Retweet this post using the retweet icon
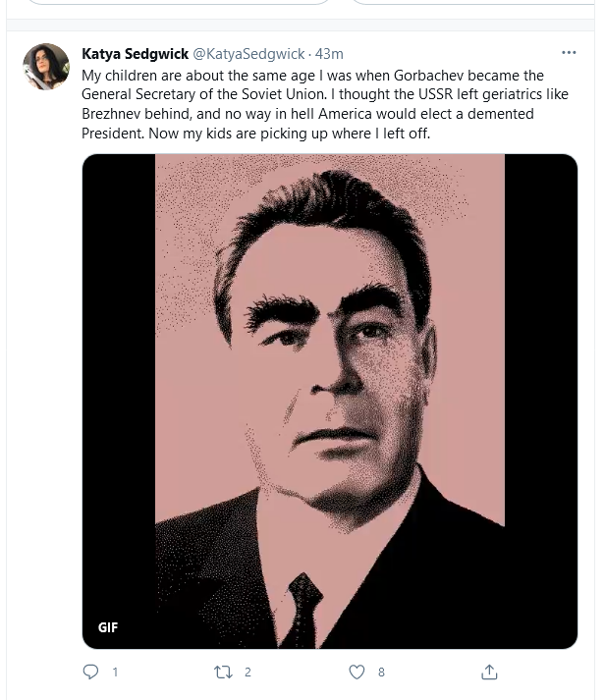Screen dimensions: 605x700 [x=222, y=673]
